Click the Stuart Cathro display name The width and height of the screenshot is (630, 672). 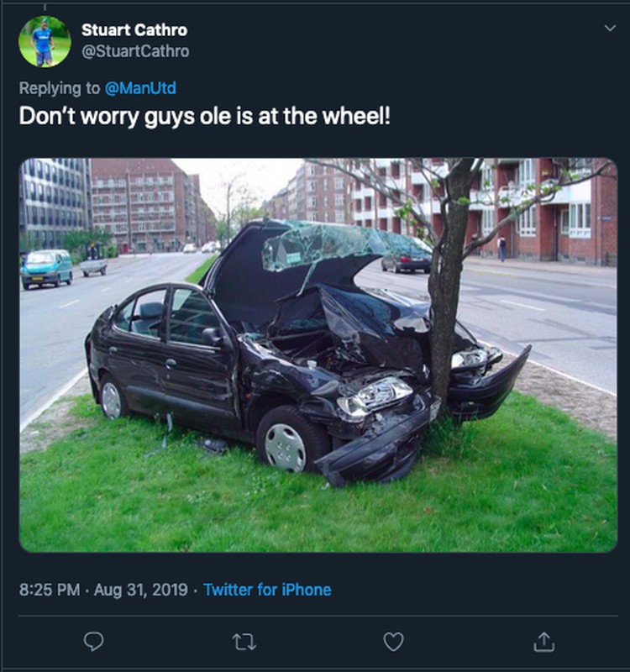134,30
